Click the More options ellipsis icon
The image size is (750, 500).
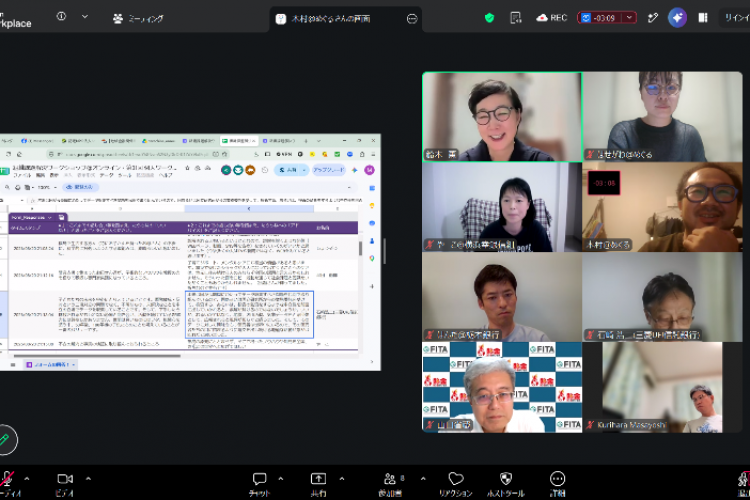tap(557, 478)
